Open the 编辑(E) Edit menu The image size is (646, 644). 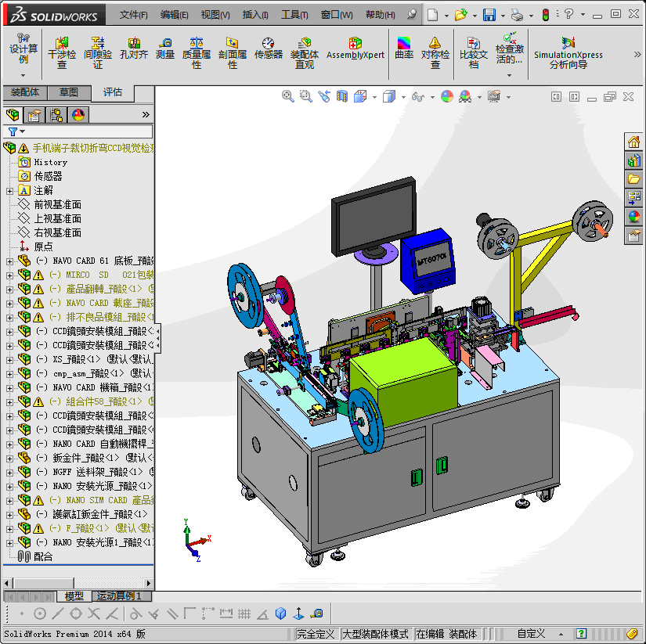coord(175,15)
